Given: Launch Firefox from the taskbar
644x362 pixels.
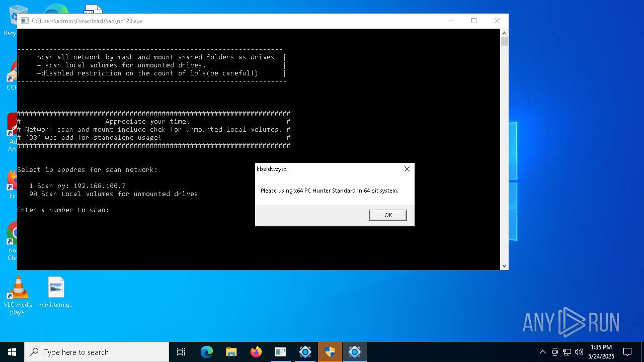Looking at the screenshot, I should (x=256, y=352).
